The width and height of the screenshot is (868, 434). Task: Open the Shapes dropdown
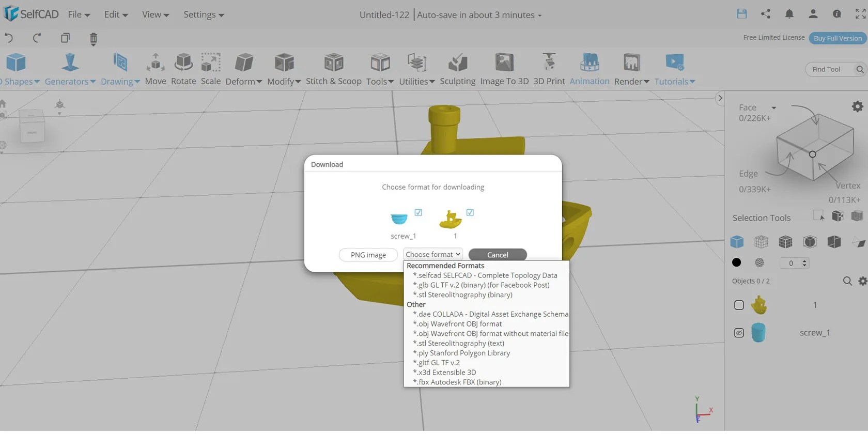(19, 69)
